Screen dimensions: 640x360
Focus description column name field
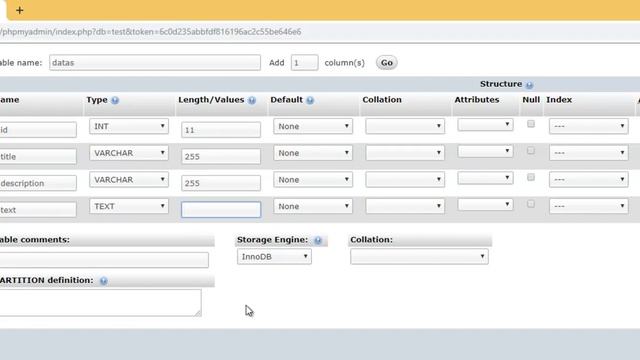click(38, 183)
